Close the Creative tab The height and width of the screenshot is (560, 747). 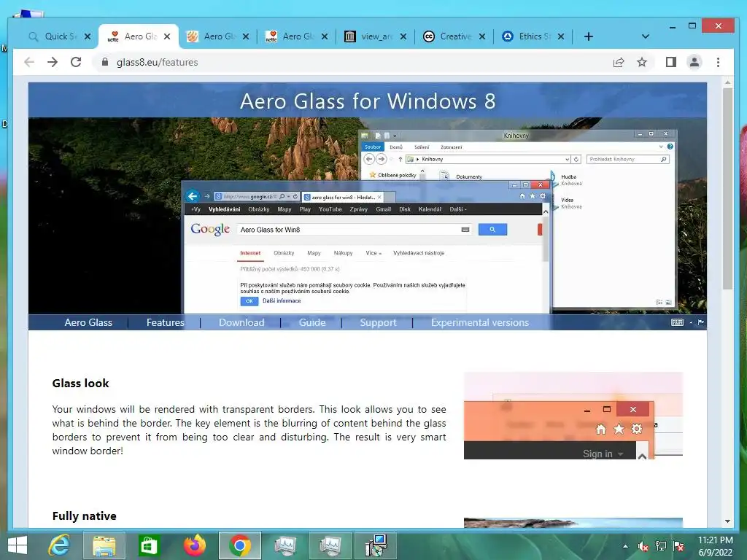(x=482, y=36)
